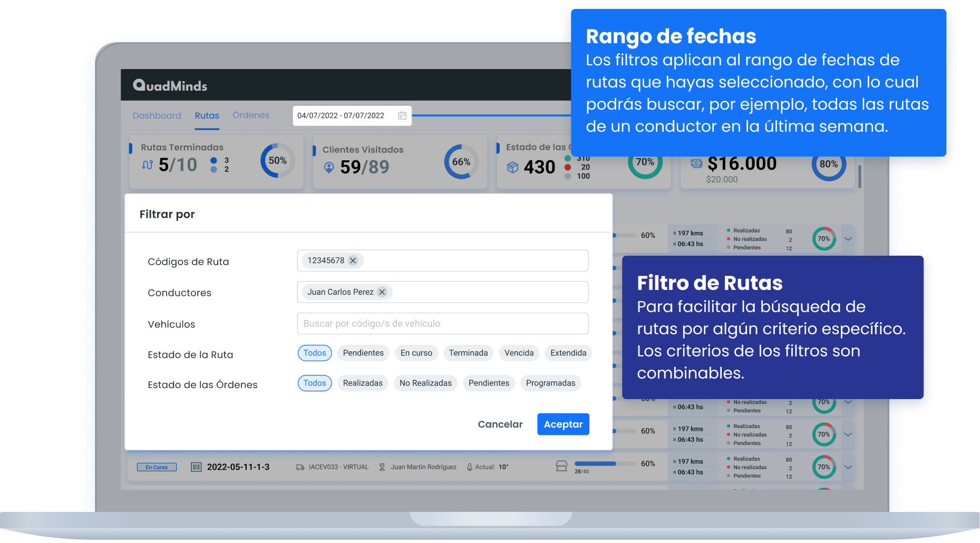980x543 pixels.
Task: Click the store icon in the bottom route row
Action: click(561, 466)
